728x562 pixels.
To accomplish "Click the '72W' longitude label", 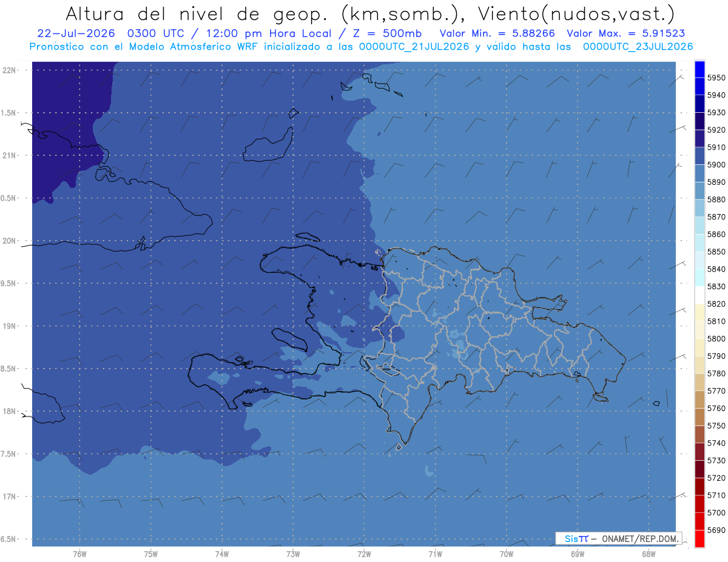I will (364, 554).
